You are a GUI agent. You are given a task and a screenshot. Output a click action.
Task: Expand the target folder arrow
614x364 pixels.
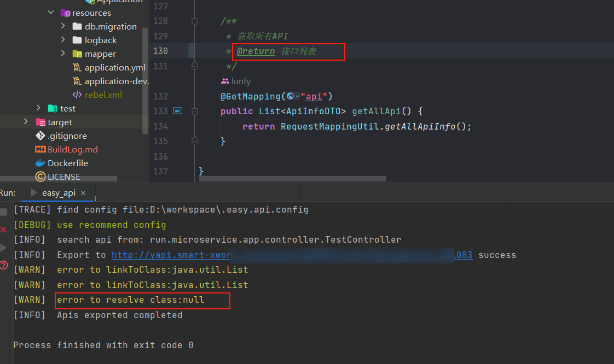[26, 121]
